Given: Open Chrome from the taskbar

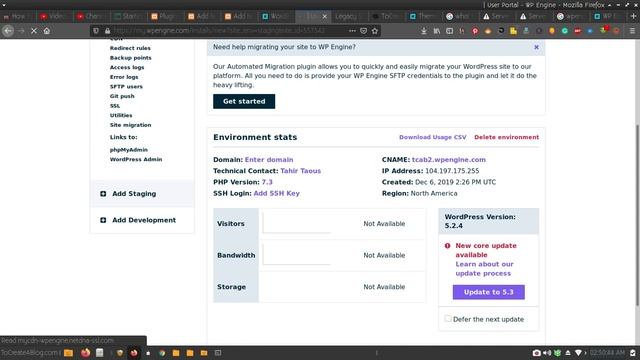Looking at the screenshot, I should [162, 353].
